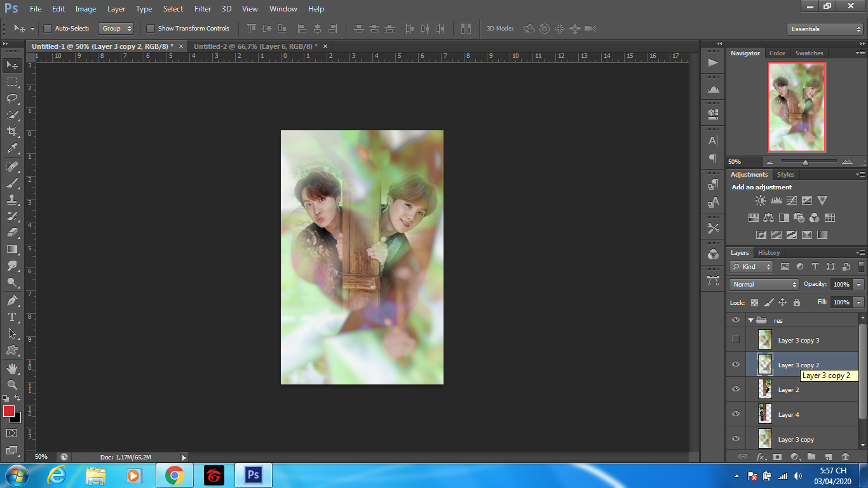This screenshot has height=488, width=868.
Task: Switch to the History tab
Action: 769,253
